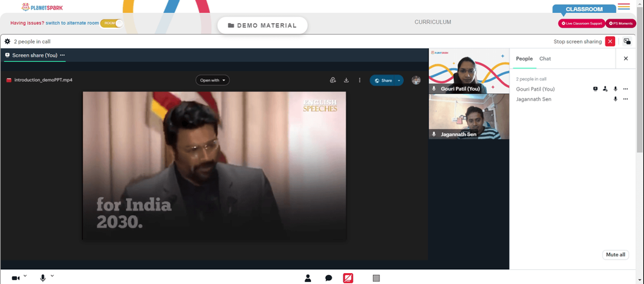Click the add to Drive icon
The image size is (644, 284).
pyautogui.click(x=333, y=80)
